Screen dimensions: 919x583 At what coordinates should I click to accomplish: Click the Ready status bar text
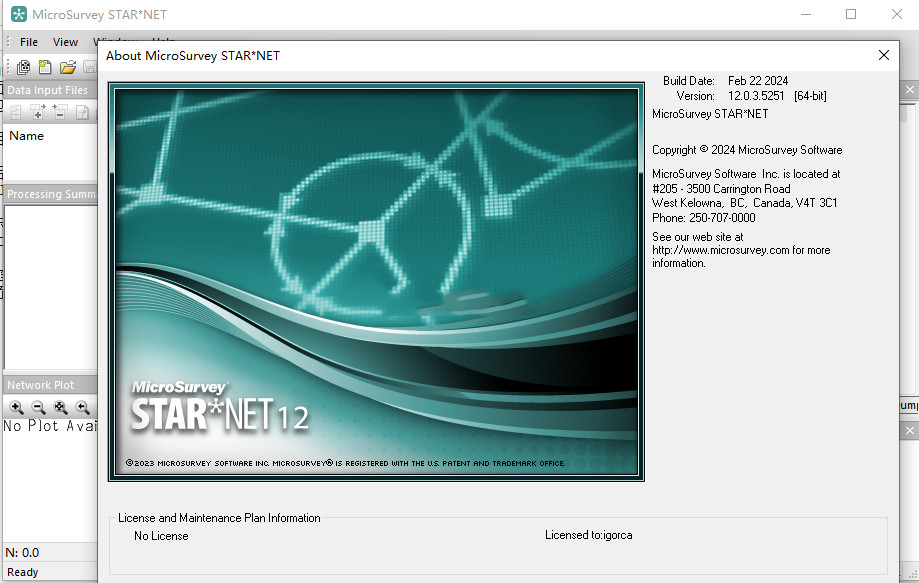(22, 572)
